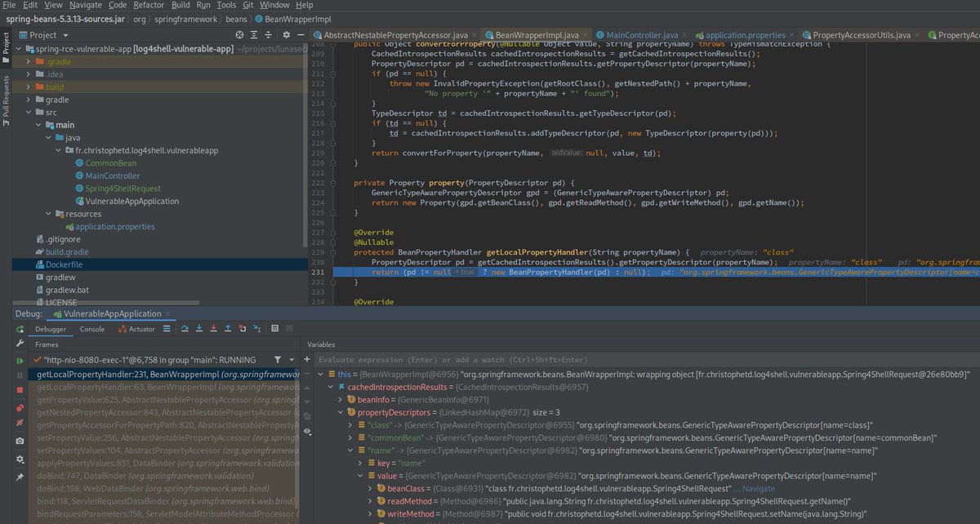
Task: Expand the beanInfo variable node
Action: tap(341, 399)
